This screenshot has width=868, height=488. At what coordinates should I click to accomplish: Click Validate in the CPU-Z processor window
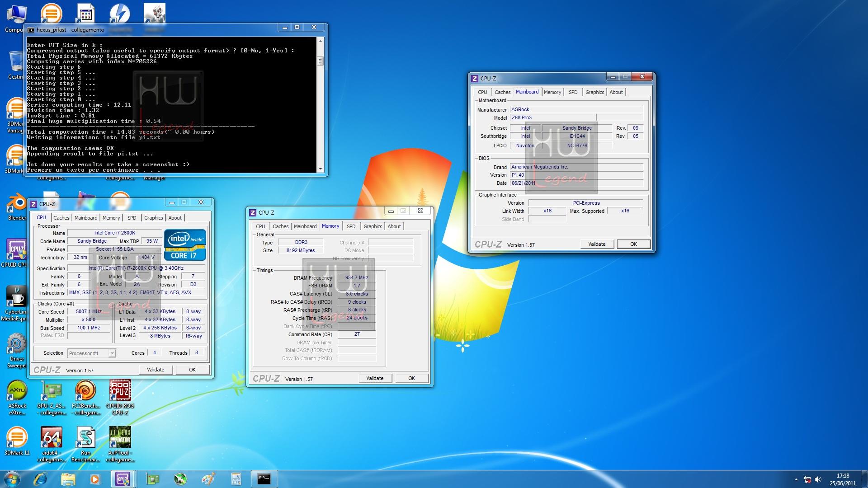(156, 370)
